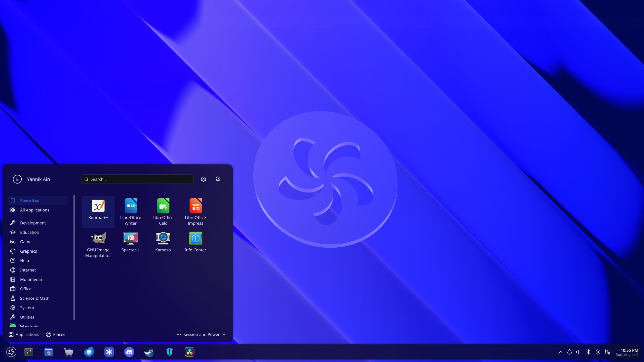Select the System category
This screenshot has height=362, width=644.
click(x=37, y=308)
